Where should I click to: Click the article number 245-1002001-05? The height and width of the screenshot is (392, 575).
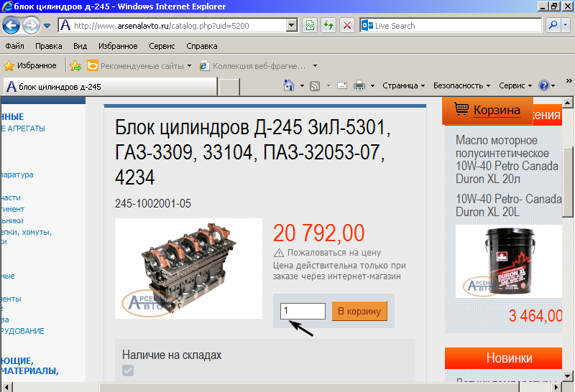tap(153, 203)
